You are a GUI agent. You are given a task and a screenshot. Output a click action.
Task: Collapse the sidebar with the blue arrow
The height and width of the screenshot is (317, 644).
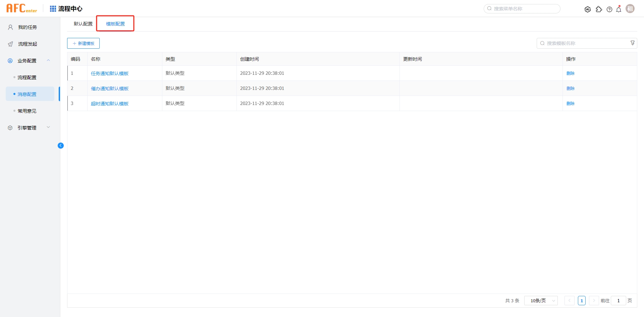[61, 146]
